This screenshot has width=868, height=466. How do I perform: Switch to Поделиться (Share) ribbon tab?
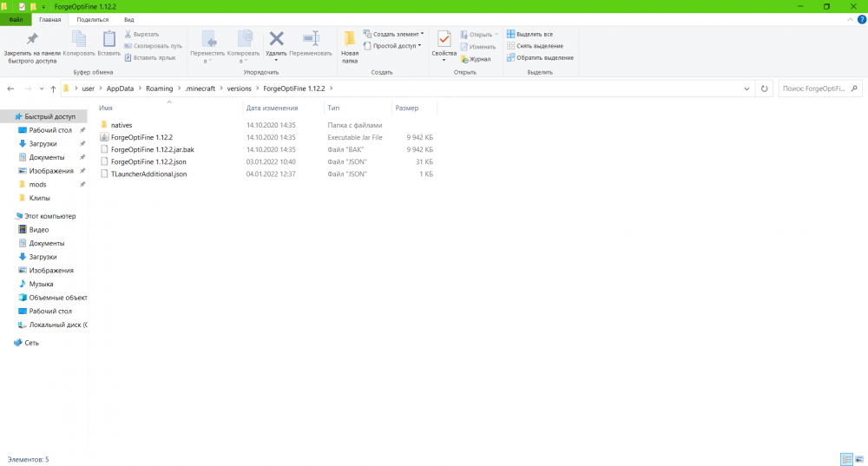tap(93, 20)
